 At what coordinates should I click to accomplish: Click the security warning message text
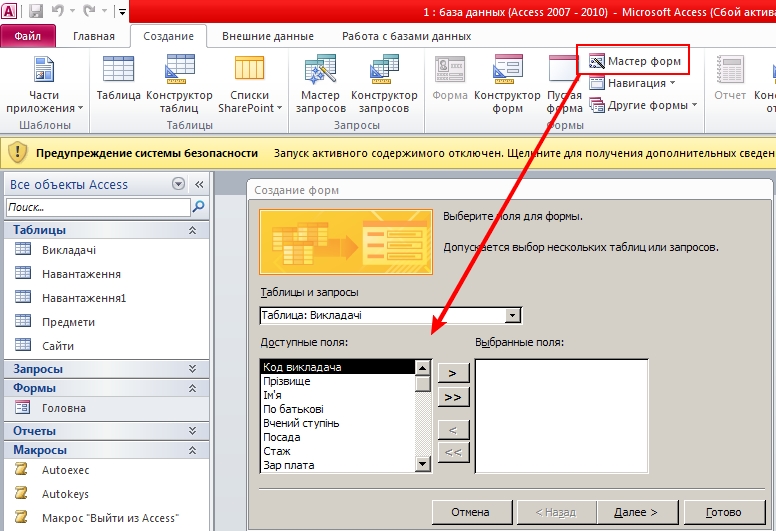pyautogui.click(x=524, y=153)
